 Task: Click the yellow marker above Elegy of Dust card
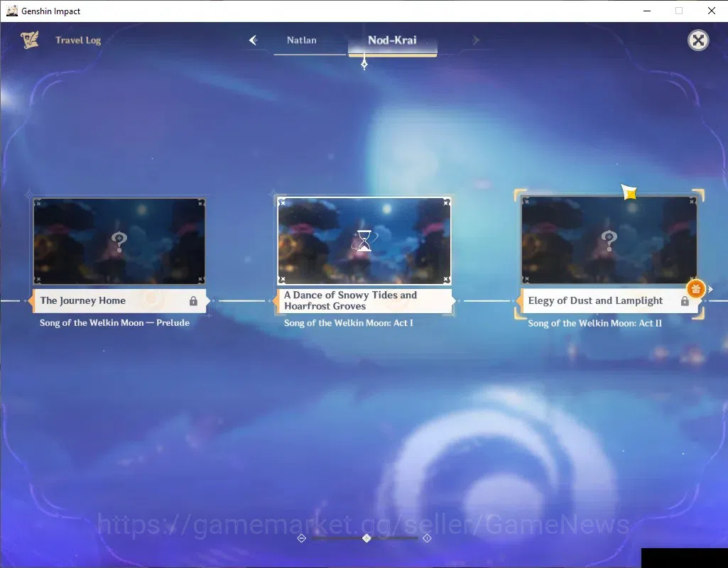(629, 192)
